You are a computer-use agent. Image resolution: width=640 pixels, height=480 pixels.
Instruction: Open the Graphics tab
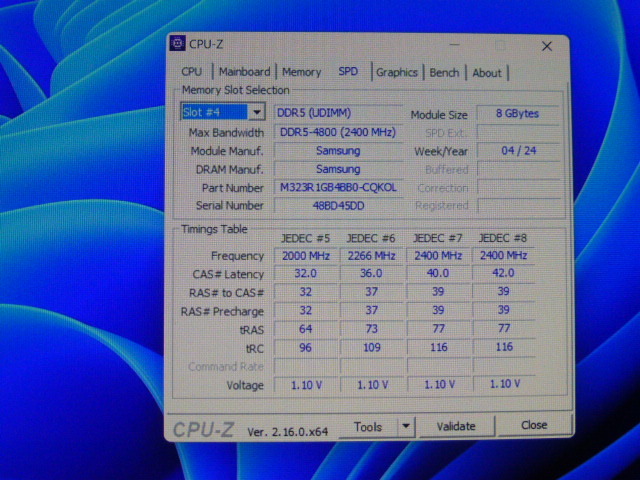pyautogui.click(x=397, y=73)
